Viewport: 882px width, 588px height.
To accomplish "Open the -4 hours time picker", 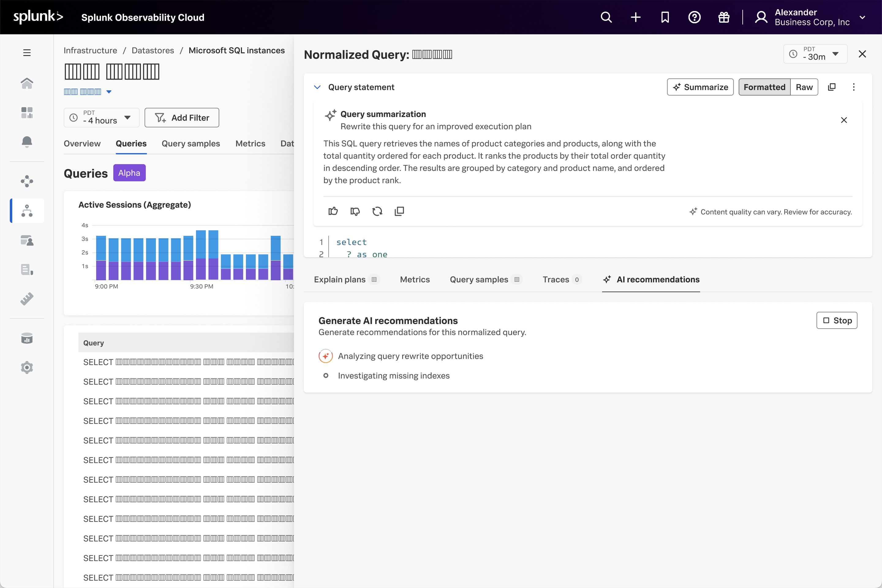I will (x=101, y=118).
